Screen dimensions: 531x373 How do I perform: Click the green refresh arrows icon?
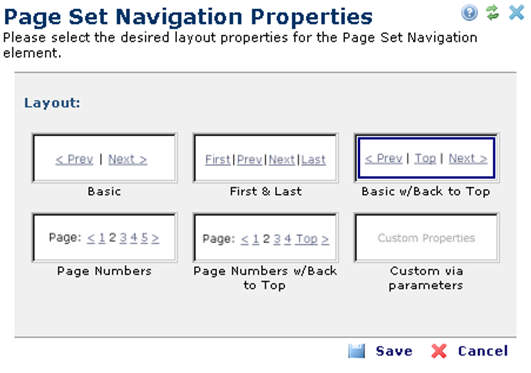click(492, 13)
